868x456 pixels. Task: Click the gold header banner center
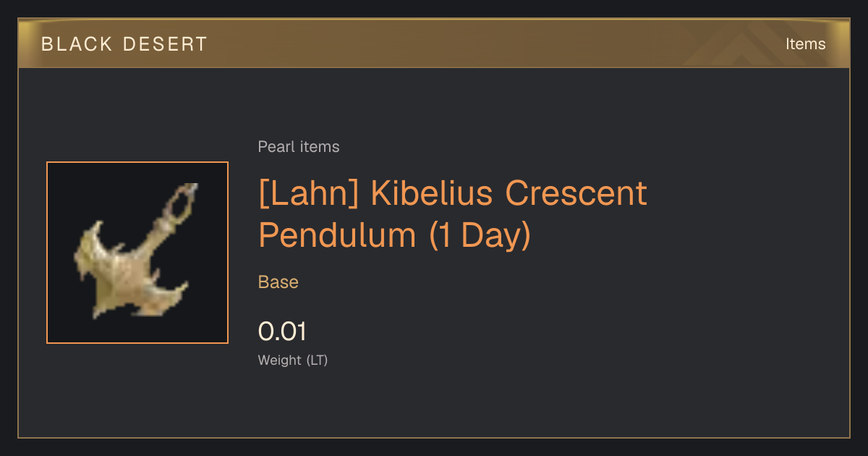pos(434,43)
